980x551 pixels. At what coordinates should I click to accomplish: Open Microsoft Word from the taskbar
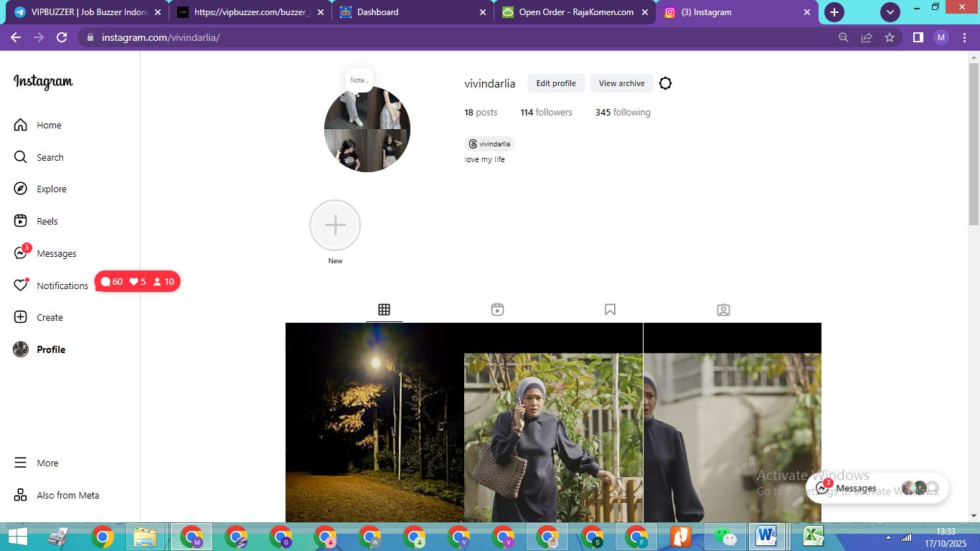(x=767, y=537)
